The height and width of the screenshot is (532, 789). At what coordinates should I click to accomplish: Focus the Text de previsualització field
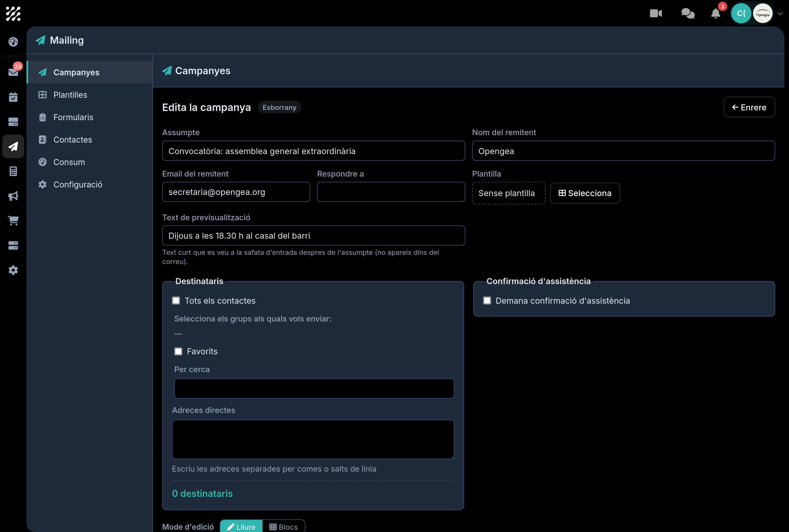point(313,236)
